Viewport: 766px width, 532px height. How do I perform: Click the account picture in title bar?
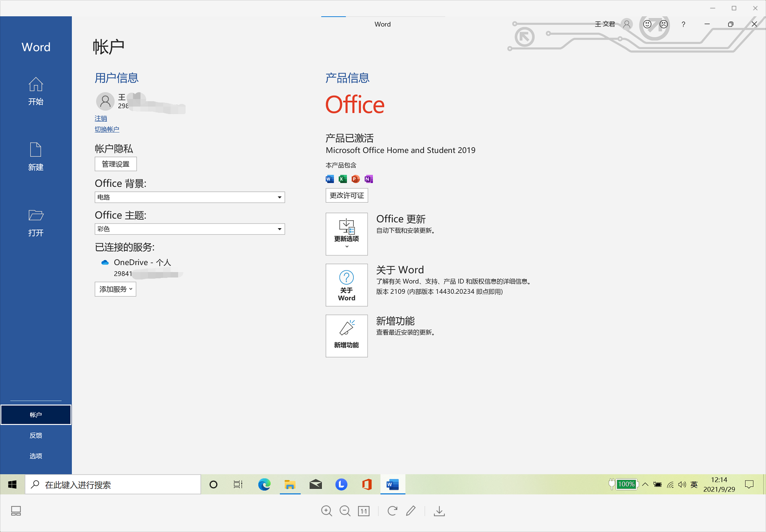click(x=627, y=24)
